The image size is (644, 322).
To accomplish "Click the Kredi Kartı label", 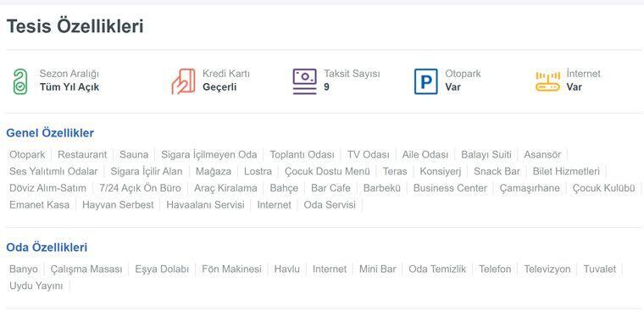I will 226,74.
